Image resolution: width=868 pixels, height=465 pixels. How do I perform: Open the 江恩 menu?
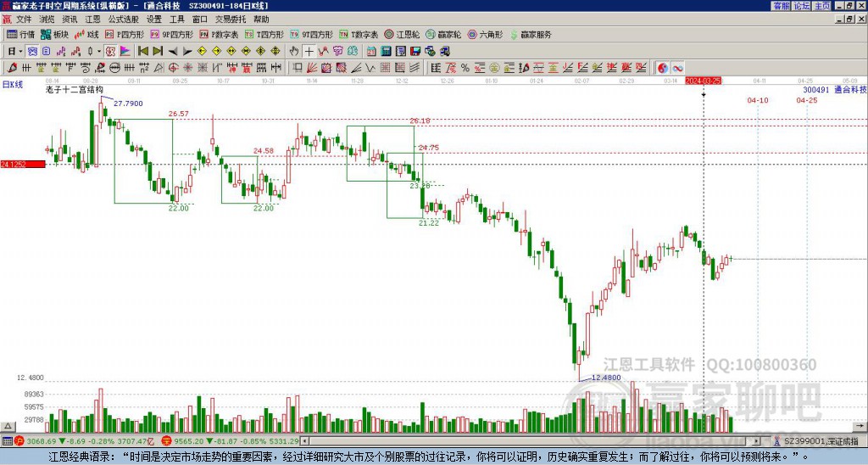[x=92, y=20]
